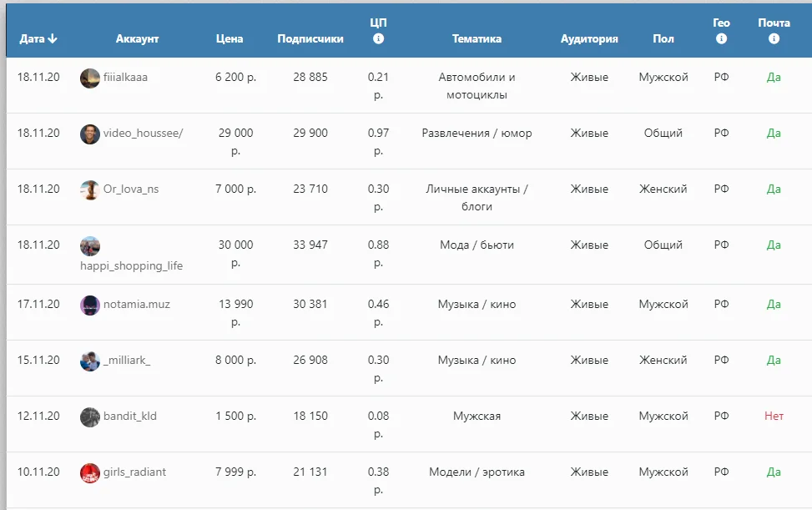Sort by Цена column header
The image size is (812, 510).
(229, 38)
